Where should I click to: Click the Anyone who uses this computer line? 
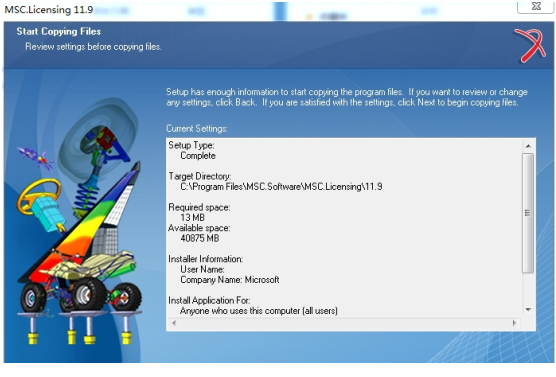coord(259,311)
